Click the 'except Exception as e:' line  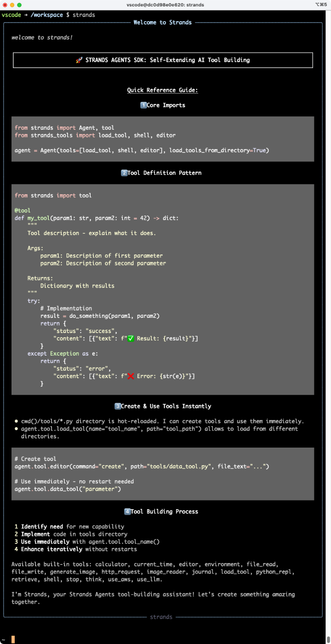click(63, 354)
